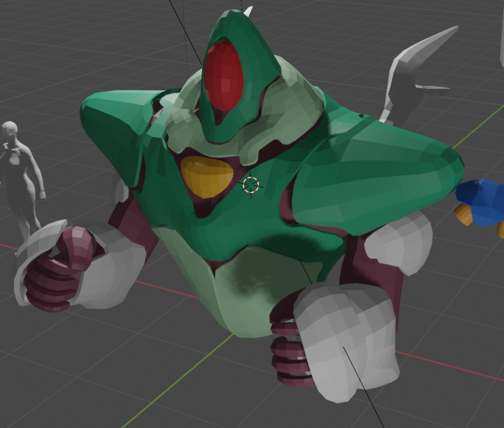Click the yellow gem on the robot's chest

click(x=207, y=176)
